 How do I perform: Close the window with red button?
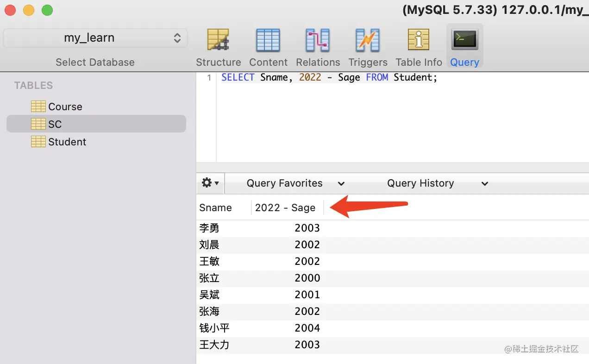tap(10, 10)
